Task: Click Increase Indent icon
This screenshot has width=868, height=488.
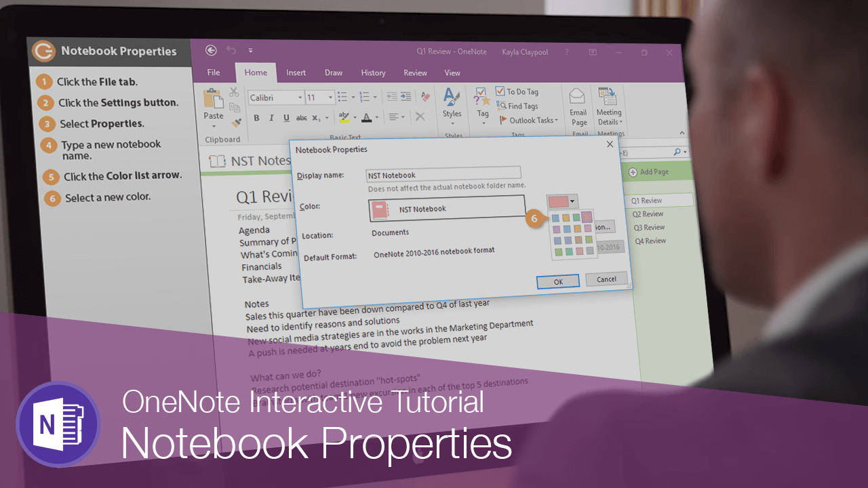Action: [406, 96]
